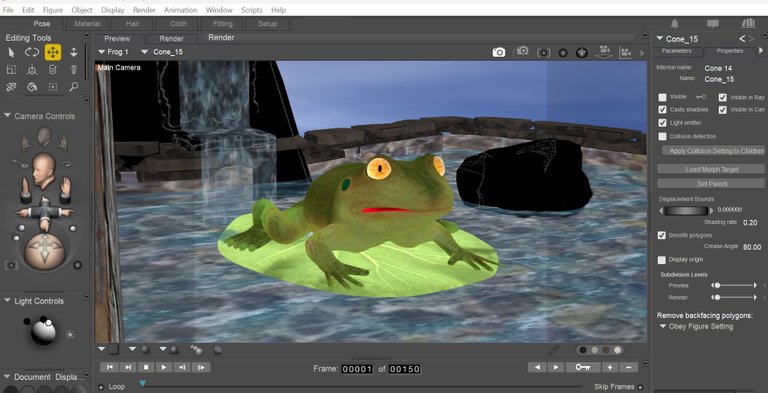Open the Animation menu
This screenshot has height=393, width=768.
tap(180, 10)
